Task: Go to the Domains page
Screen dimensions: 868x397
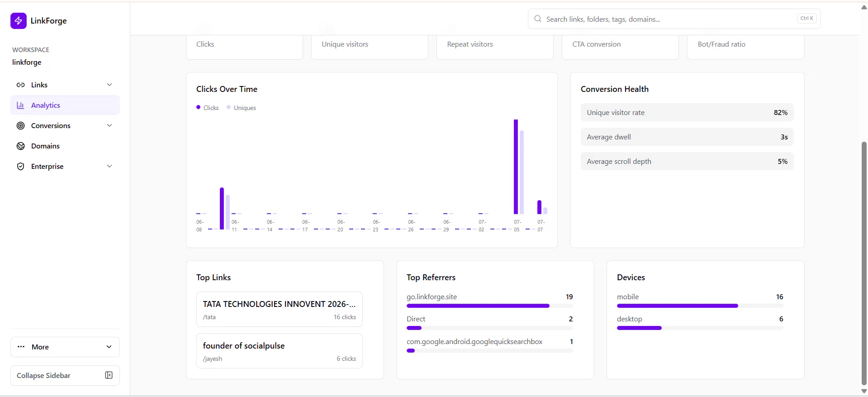Action: tap(65, 146)
